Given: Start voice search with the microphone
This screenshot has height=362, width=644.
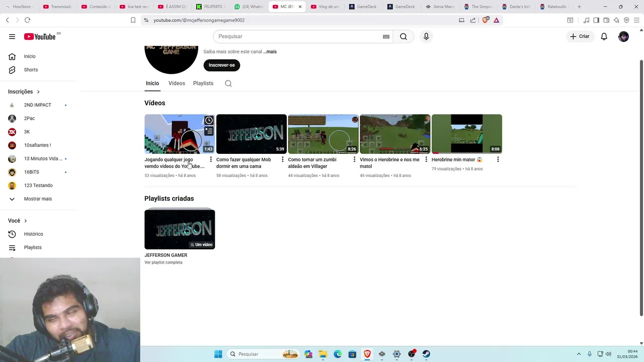Looking at the screenshot, I should point(426,37).
